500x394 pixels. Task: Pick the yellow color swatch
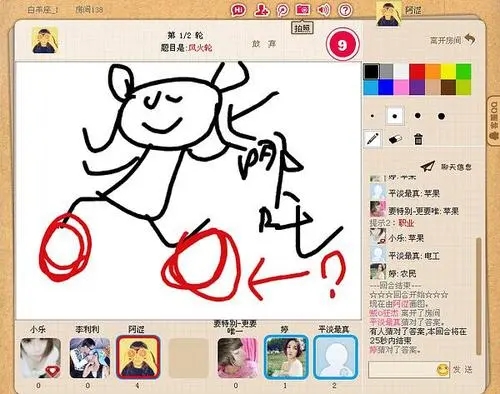pyautogui.click(x=448, y=71)
